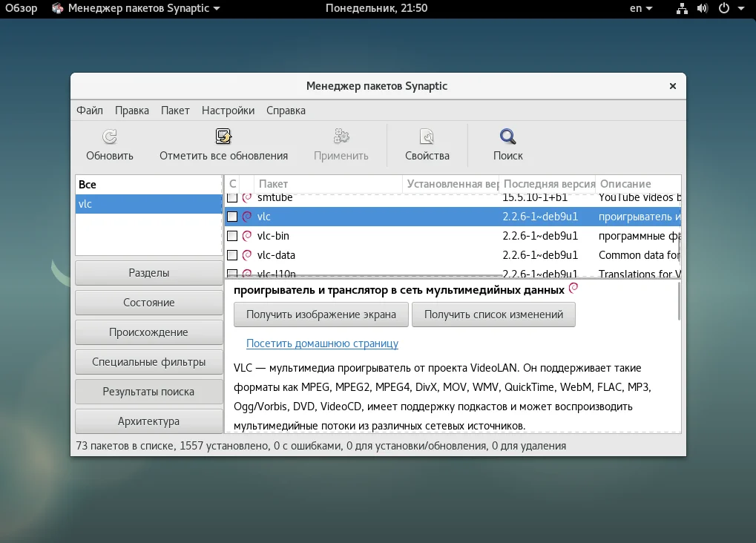Screen dimensions: 756x543
Task: Click the Отметить все обновления icon
Action: (x=223, y=136)
